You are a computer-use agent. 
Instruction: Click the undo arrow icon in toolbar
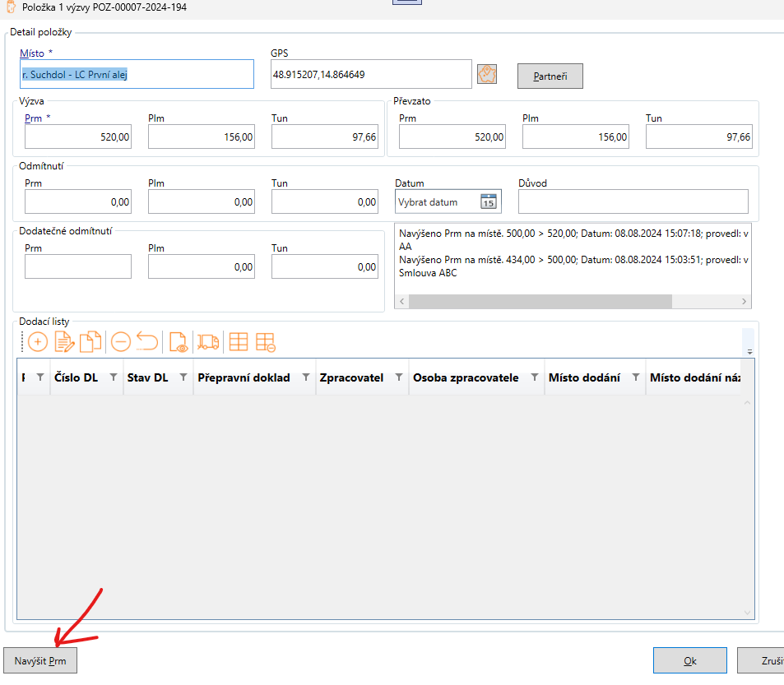click(x=147, y=342)
